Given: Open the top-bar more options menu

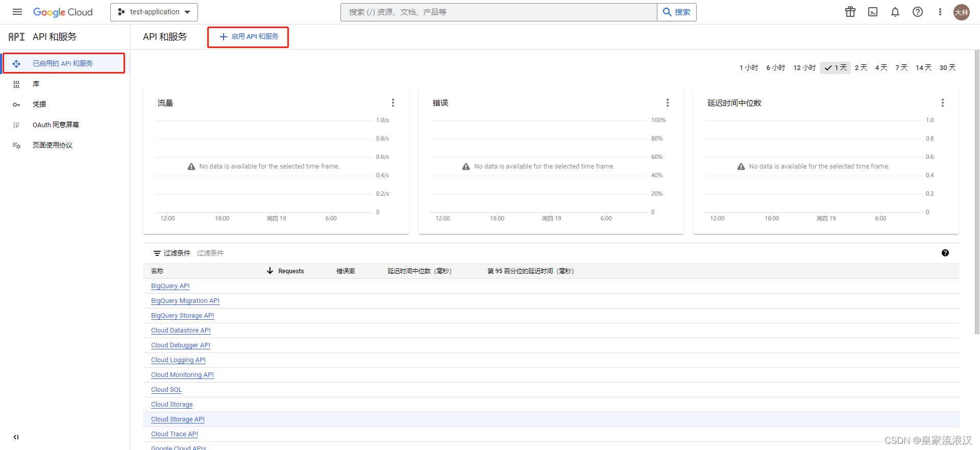Looking at the screenshot, I should 940,12.
